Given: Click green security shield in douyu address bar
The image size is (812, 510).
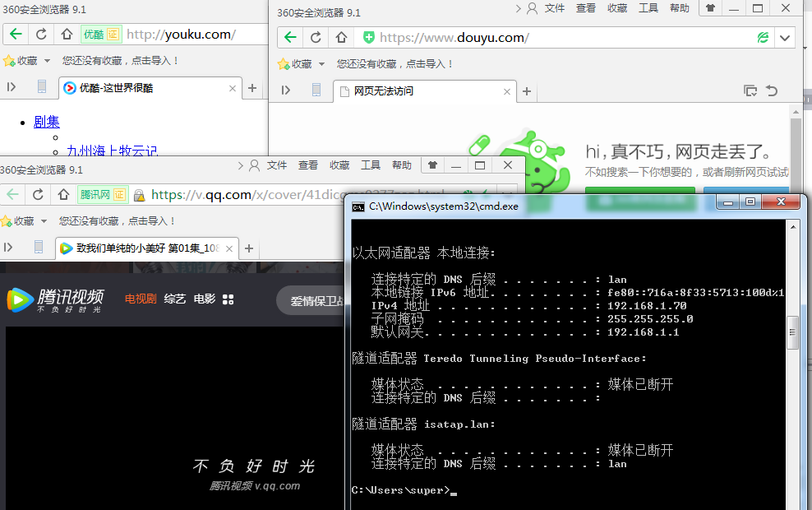Looking at the screenshot, I should pos(369,37).
